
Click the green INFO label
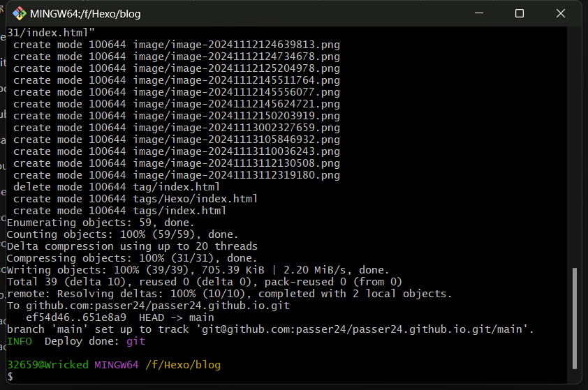tap(19, 341)
